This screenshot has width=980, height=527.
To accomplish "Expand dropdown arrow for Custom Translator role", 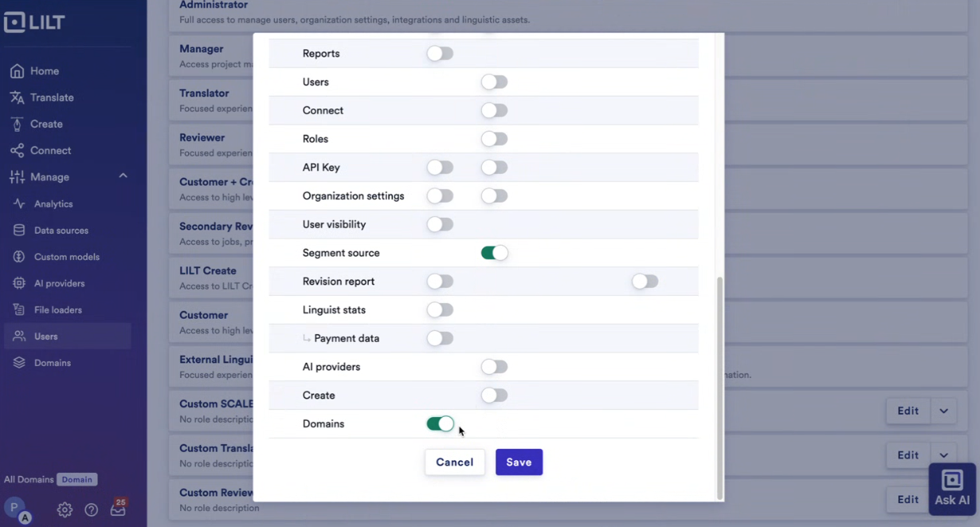I will tap(943, 455).
